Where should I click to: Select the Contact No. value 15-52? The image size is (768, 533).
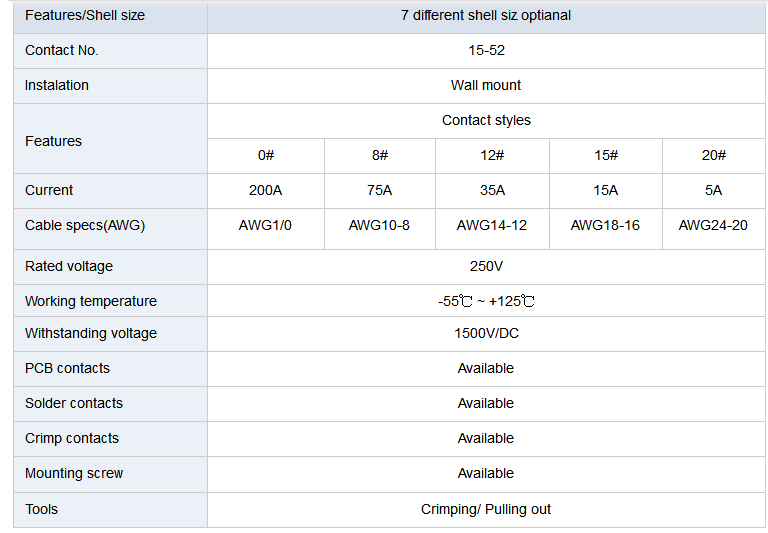486,50
